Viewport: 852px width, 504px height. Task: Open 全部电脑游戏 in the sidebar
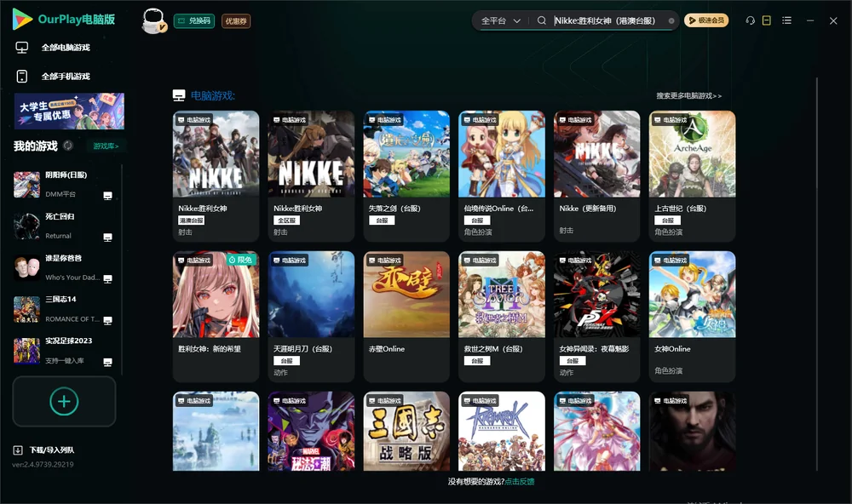pyautogui.click(x=66, y=48)
